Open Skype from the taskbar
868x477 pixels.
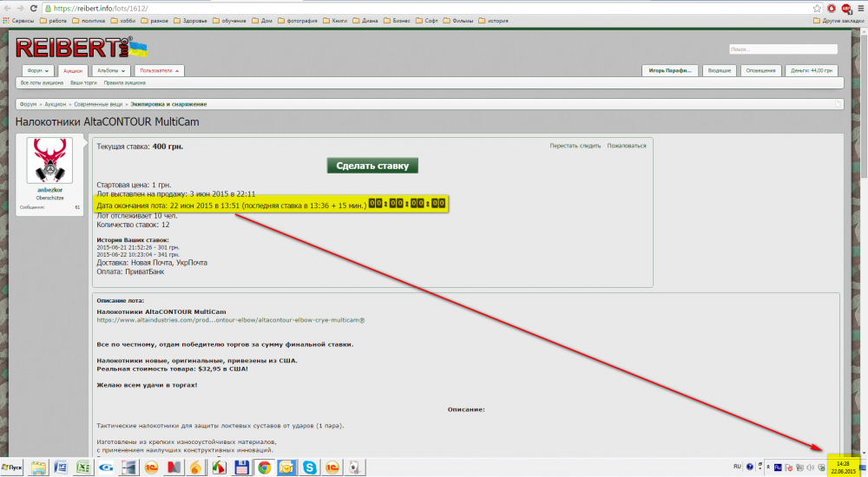point(309,468)
